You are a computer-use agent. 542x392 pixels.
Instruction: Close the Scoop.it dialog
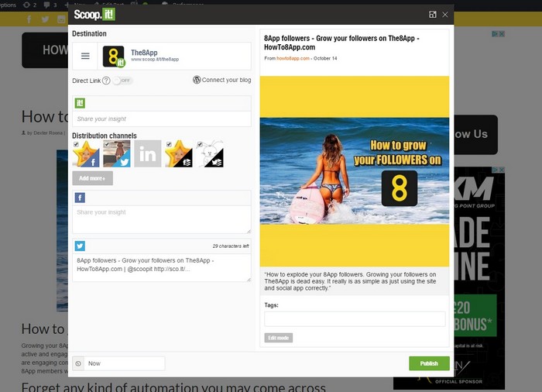445,15
